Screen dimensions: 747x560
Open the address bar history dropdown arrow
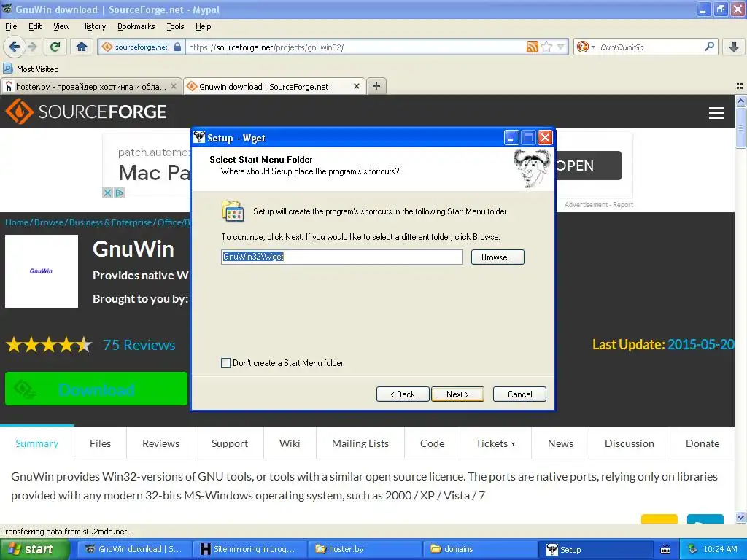[561, 47]
